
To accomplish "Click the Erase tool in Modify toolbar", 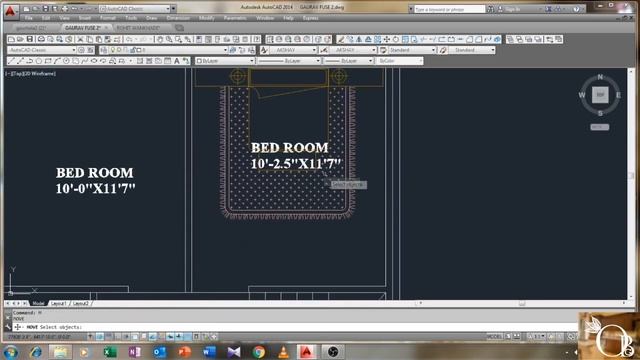I will pos(341,39).
